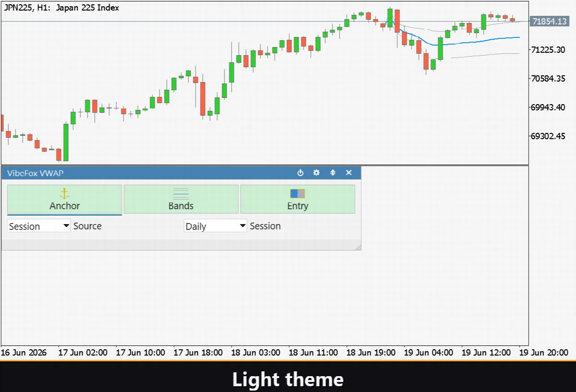Click the "19 Jun 04:00" time label
Screen dimensions: 576x392
[428, 352]
